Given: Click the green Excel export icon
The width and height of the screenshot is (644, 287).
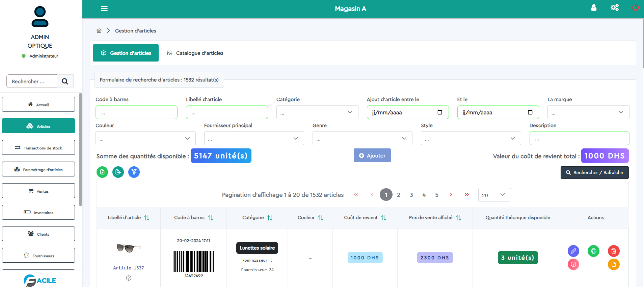Looking at the screenshot, I should (102, 172).
